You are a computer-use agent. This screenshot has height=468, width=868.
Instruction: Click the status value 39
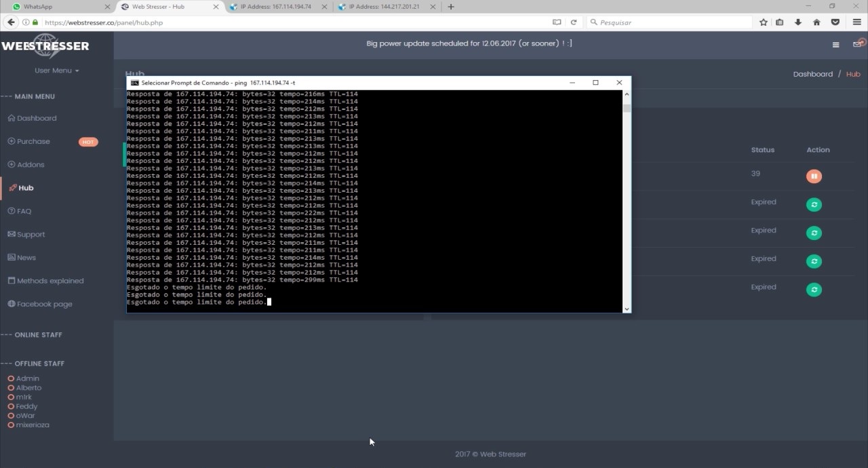(755, 174)
